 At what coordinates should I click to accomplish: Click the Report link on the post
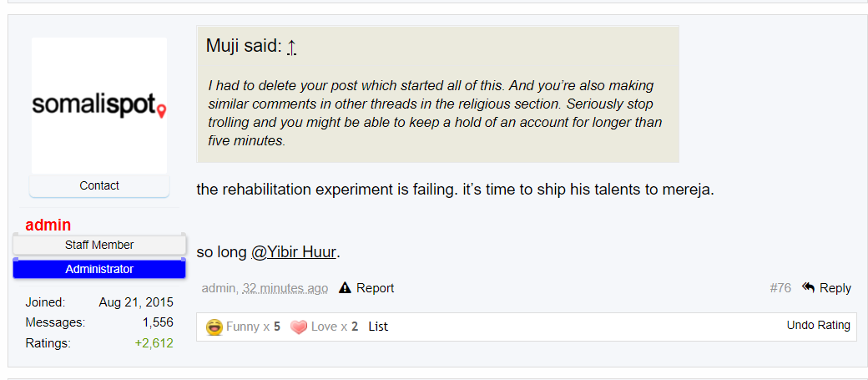(375, 288)
